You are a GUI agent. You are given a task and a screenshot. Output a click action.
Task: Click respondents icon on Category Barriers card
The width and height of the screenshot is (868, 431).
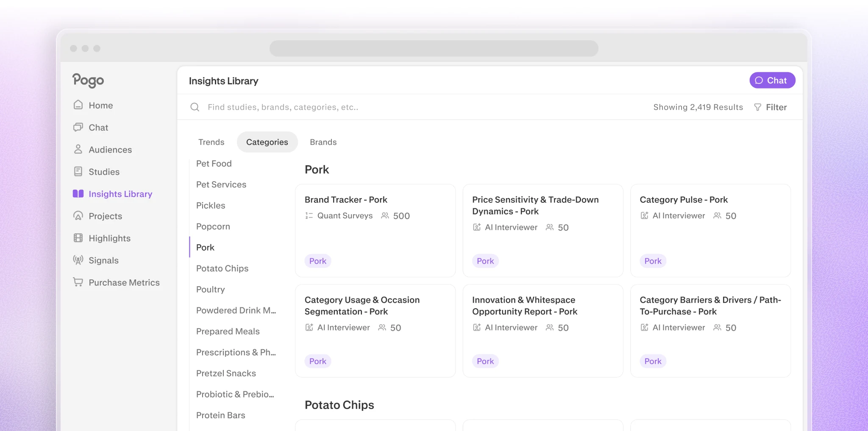click(717, 327)
